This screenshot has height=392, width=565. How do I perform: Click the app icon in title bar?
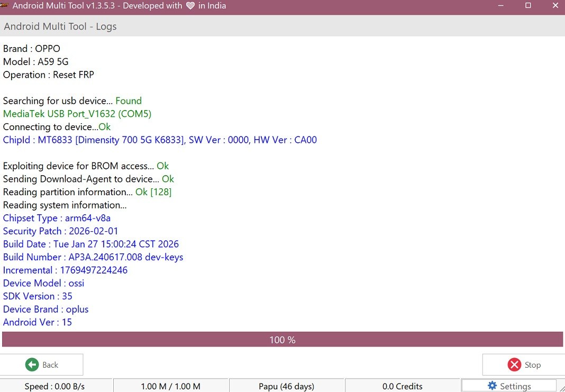5,6
